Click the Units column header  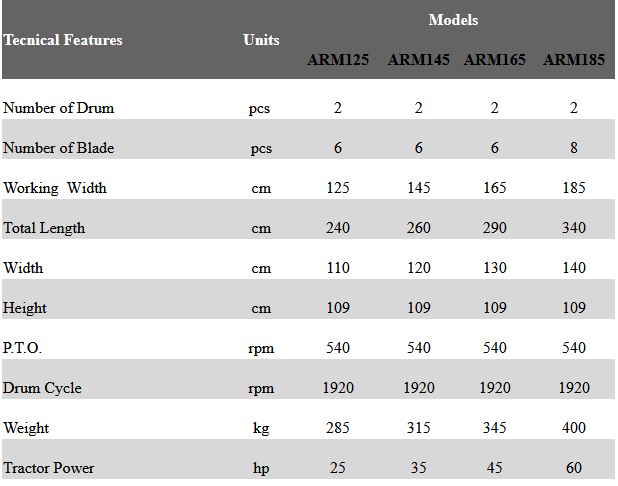tap(261, 40)
